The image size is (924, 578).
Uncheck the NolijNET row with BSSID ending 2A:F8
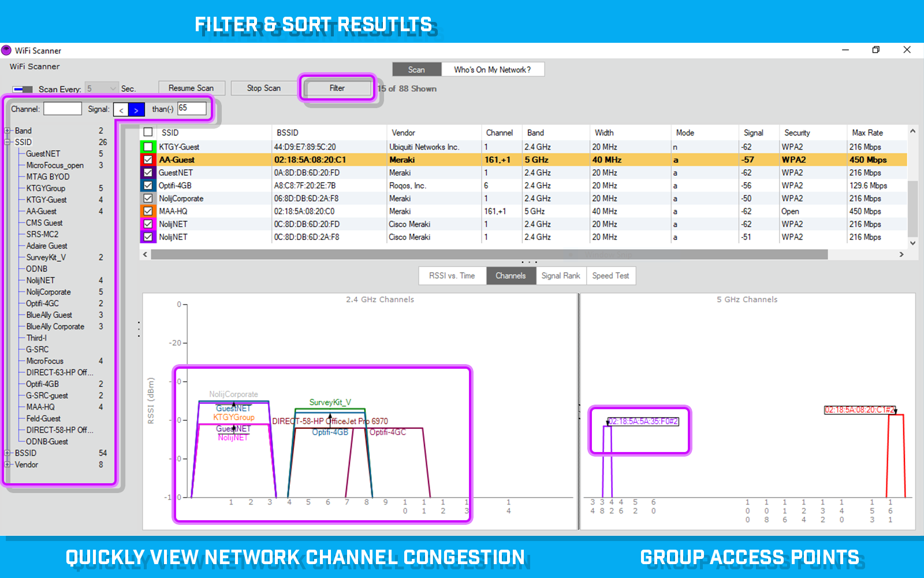coord(148,237)
